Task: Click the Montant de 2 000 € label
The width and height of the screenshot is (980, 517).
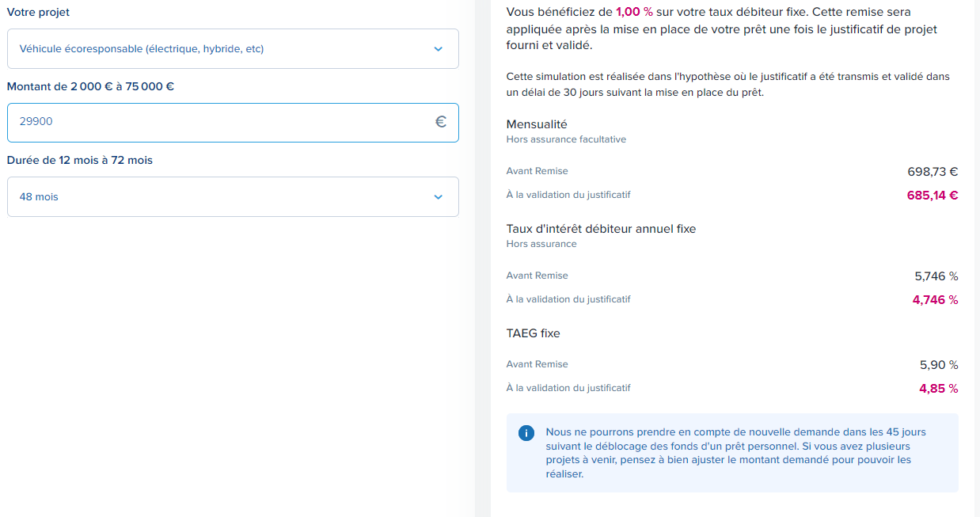Action: (90, 86)
